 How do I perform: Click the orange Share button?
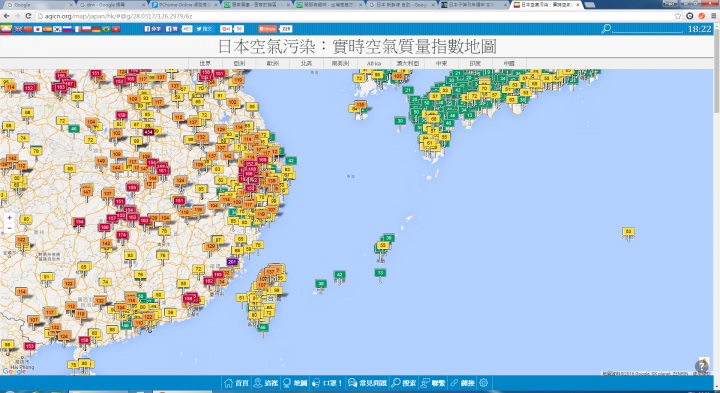[x=267, y=28]
